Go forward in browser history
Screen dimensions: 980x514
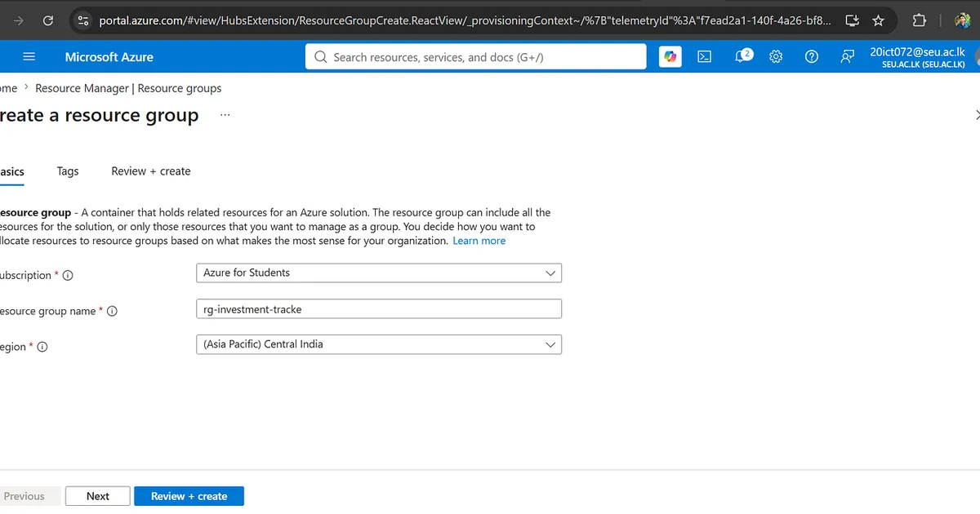(x=19, y=20)
